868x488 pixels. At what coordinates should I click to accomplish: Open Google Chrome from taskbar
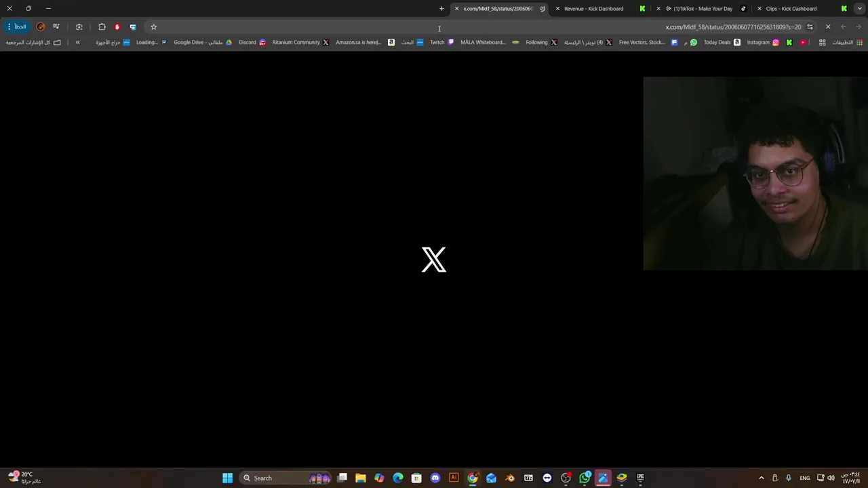pyautogui.click(x=473, y=478)
